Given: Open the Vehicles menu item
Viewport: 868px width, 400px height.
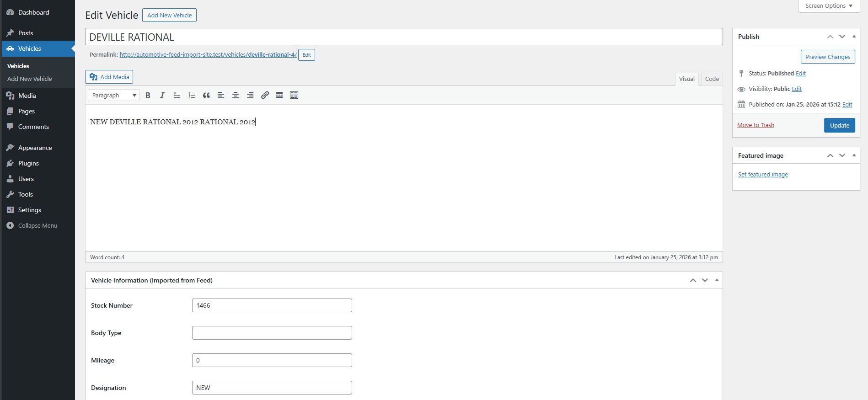Looking at the screenshot, I should coord(38,48).
